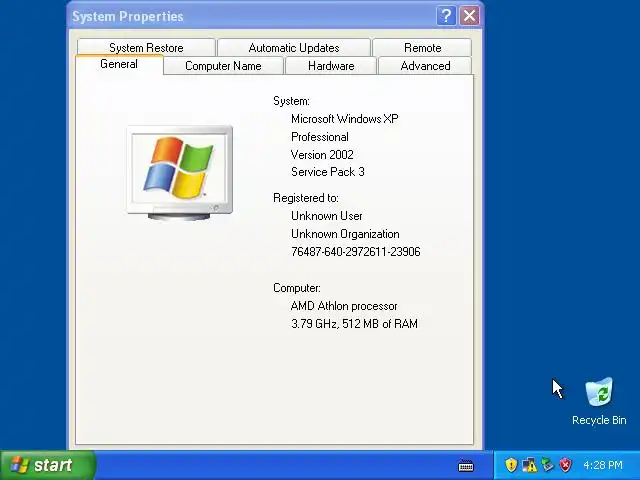
Task: Open the Hardware tab
Action: [x=331, y=66]
